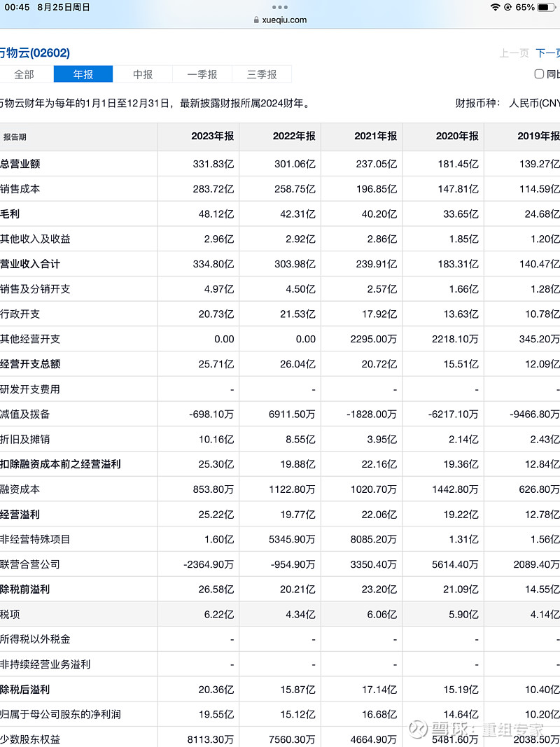Image resolution: width=560 pixels, height=747 pixels.
Task: Select the 2022 pre-tax profit 20.21亿
Action: pos(297,589)
